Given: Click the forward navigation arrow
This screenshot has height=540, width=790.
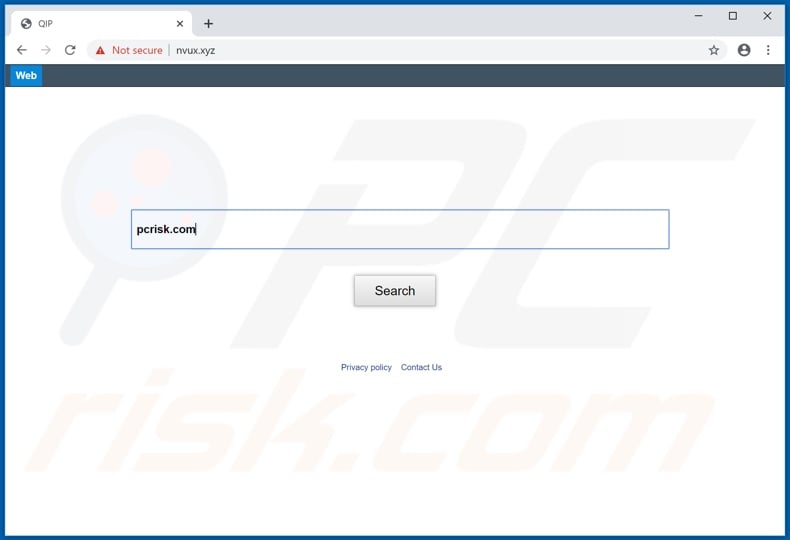Looking at the screenshot, I should [46, 50].
